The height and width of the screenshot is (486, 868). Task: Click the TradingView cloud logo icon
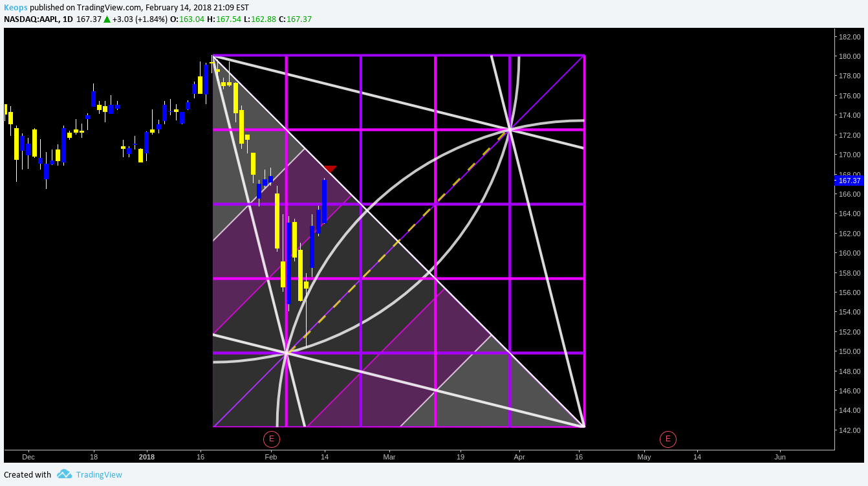pyautogui.click(x=64, y=474)
